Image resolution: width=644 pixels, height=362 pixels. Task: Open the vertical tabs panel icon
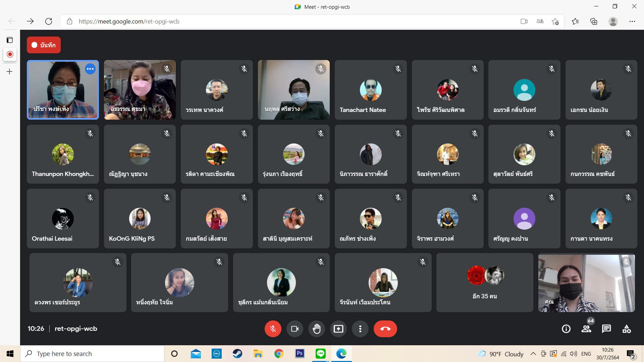pyautogui.click(x=10, y=40)
